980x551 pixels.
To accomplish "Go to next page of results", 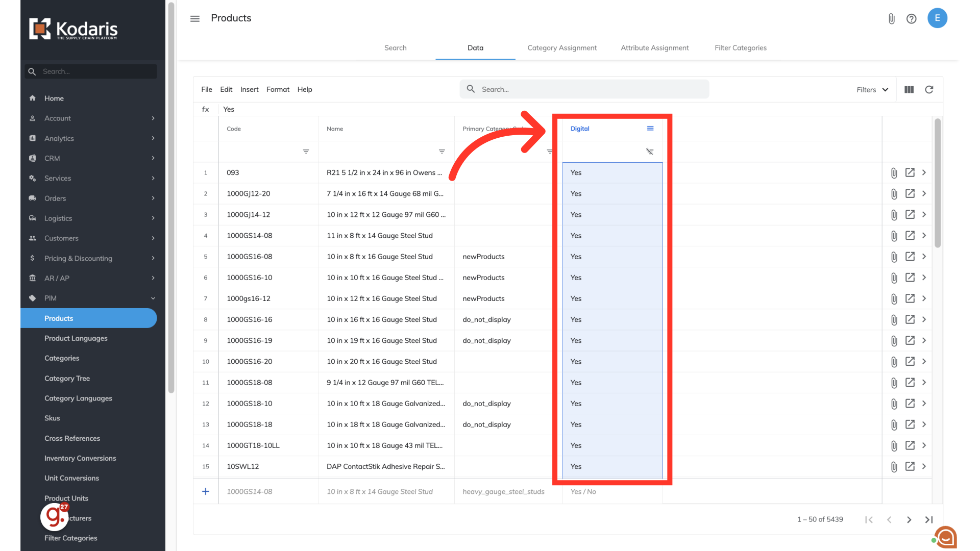I will pyautogui.click(x=909, y=519).
